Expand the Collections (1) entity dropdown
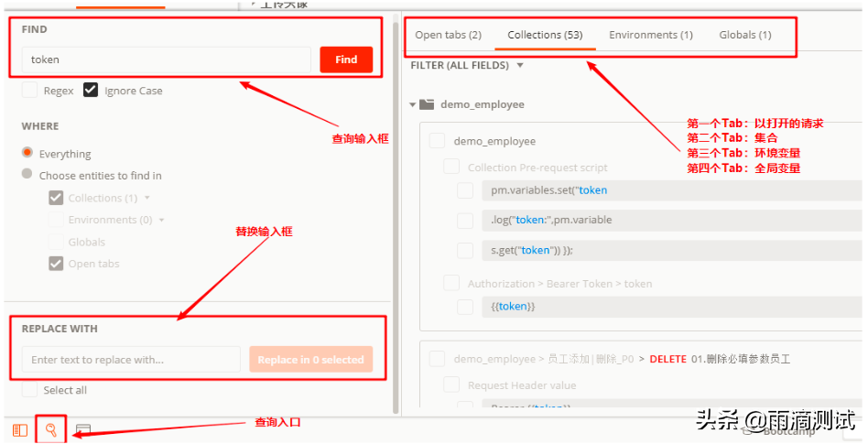The height and width of the screenshot is (444, 868). point(147,198)
